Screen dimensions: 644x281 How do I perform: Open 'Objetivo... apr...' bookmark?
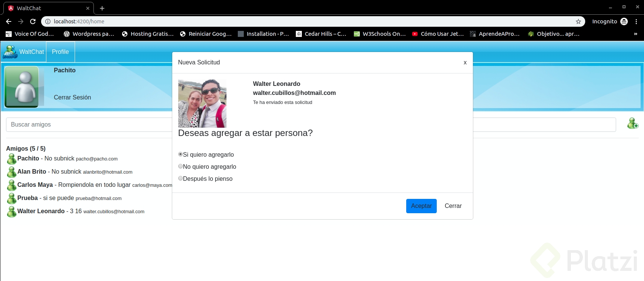[554, 34]
